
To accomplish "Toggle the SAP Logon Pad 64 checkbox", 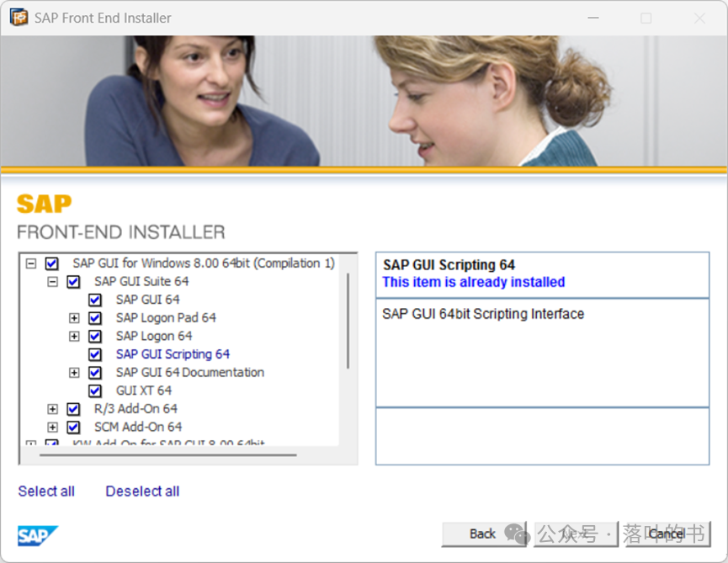I will point(95,318).
